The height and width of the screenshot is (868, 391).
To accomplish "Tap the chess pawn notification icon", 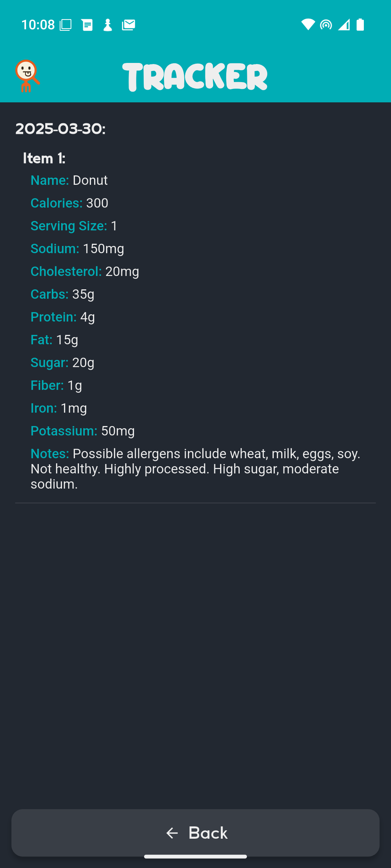I will tap(108, 24).
